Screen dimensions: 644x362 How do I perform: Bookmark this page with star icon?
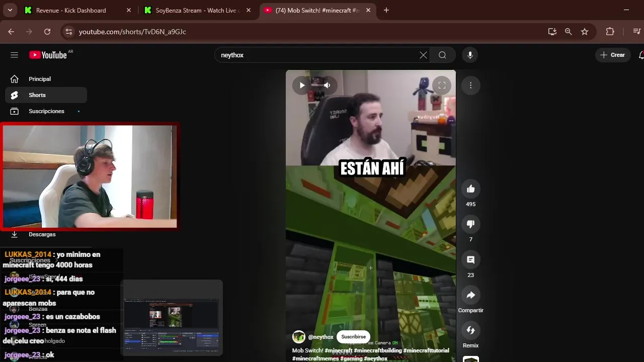pos(585,32)
